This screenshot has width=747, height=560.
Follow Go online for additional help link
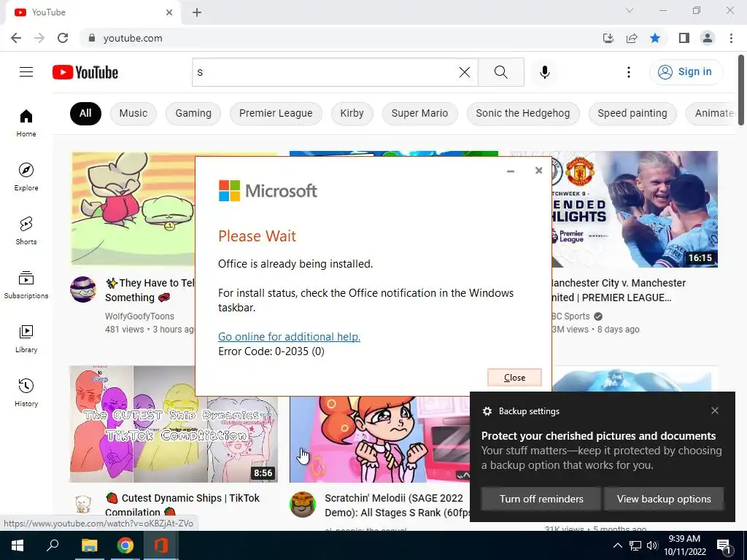(x=289, y=337)
